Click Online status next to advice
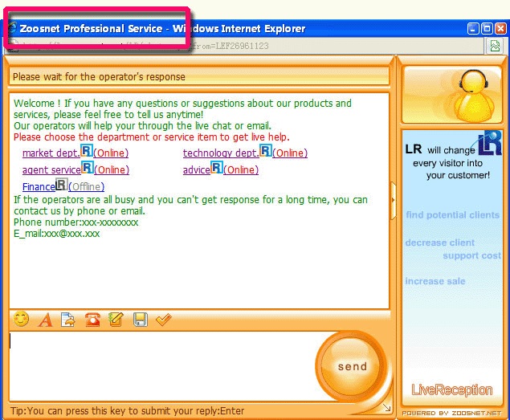The image size is (510, 420). point(241,169)
